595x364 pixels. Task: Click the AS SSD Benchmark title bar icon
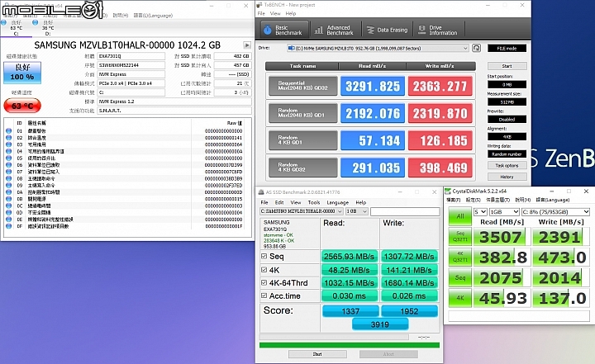[261, 192]
